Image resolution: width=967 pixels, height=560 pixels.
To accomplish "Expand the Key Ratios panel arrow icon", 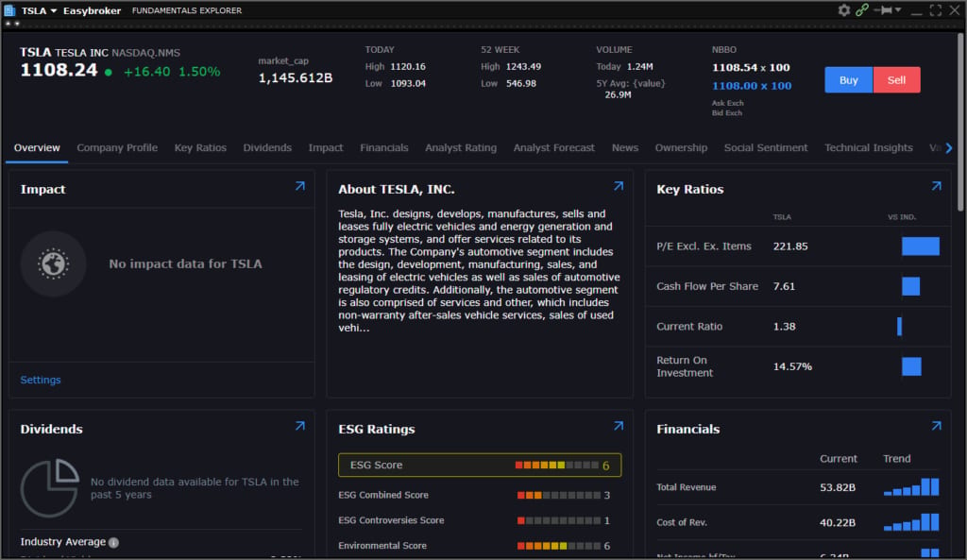I will (936, 186).
